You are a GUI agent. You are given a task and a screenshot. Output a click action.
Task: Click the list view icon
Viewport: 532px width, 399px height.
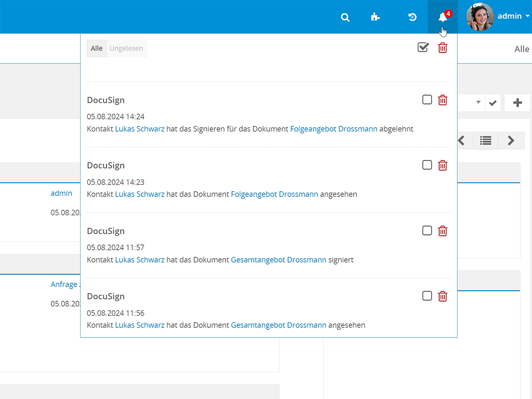pyautogui.click(x=485, y=141)
